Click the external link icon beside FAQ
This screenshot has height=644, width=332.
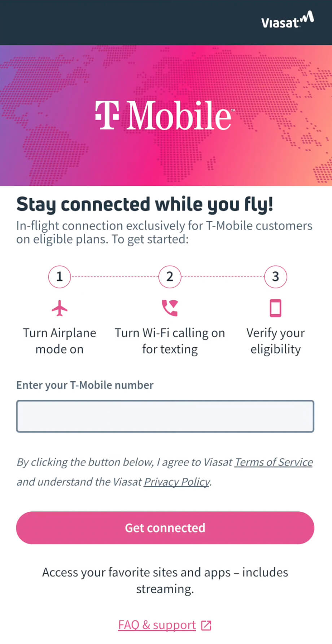click(206, 625)
